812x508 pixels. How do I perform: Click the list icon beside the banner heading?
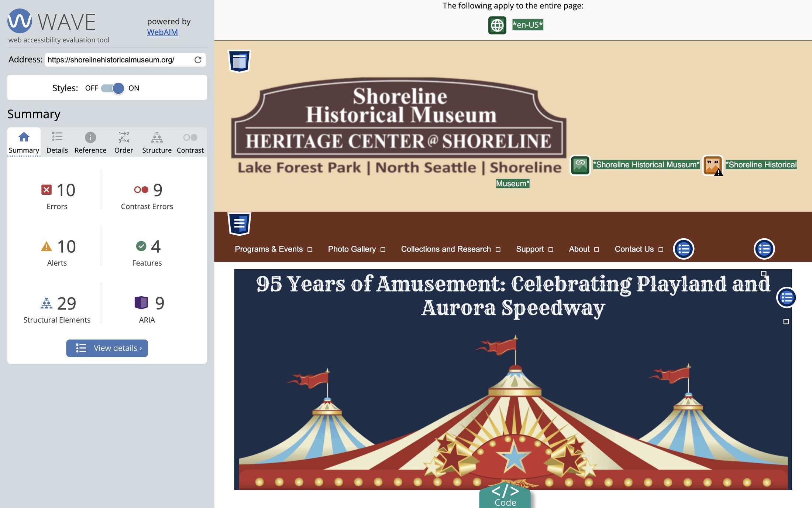786,297
